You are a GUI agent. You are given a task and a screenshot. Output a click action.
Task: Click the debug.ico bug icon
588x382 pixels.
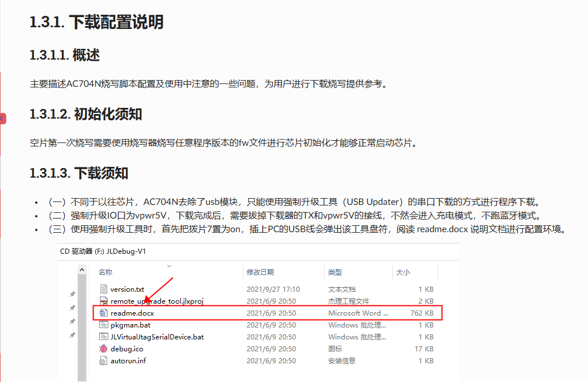tap(104, 349)
